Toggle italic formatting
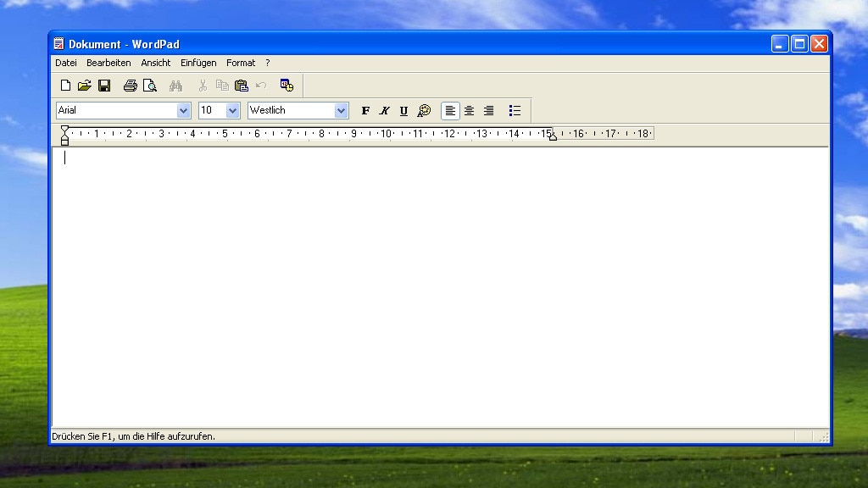This screenshot has width=868, height=488. [x=384, y=110]
